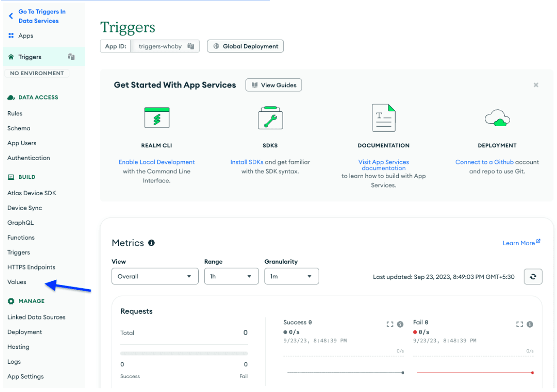Open the Range dropdown set to 1h
Viewport: 557px width, 392px height.
pyautogui.click(x=231, y=276)
